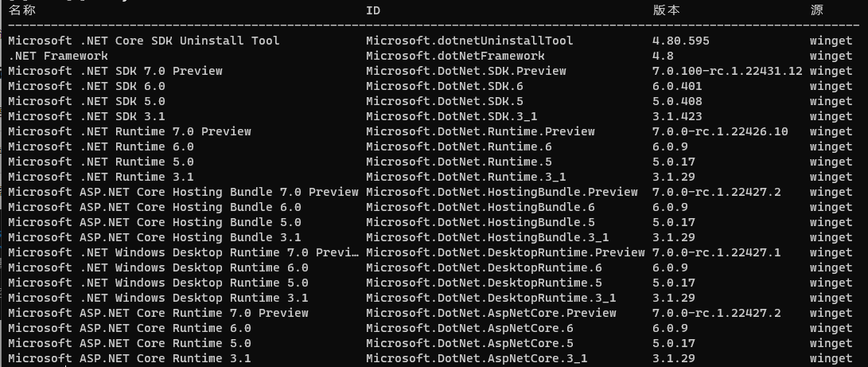Click version 7.0.0-rc.1.22426.10 text

(720, 131)
